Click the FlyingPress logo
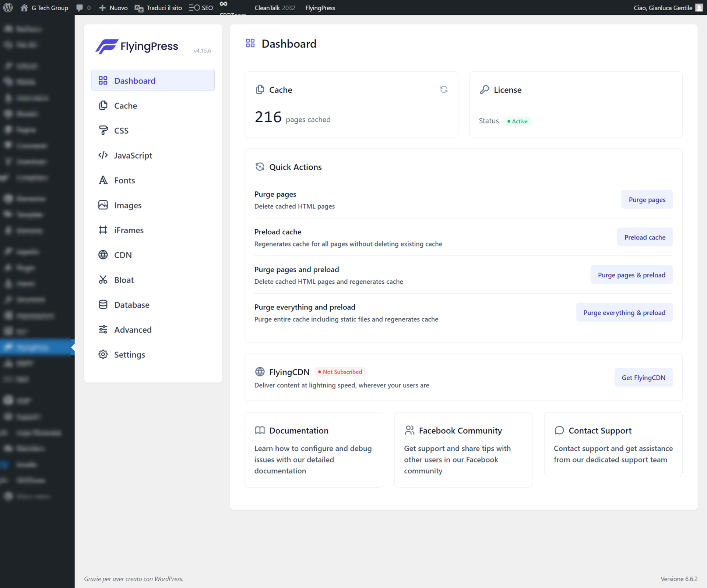Screen dimensions: 707x588 click(137, 46)
